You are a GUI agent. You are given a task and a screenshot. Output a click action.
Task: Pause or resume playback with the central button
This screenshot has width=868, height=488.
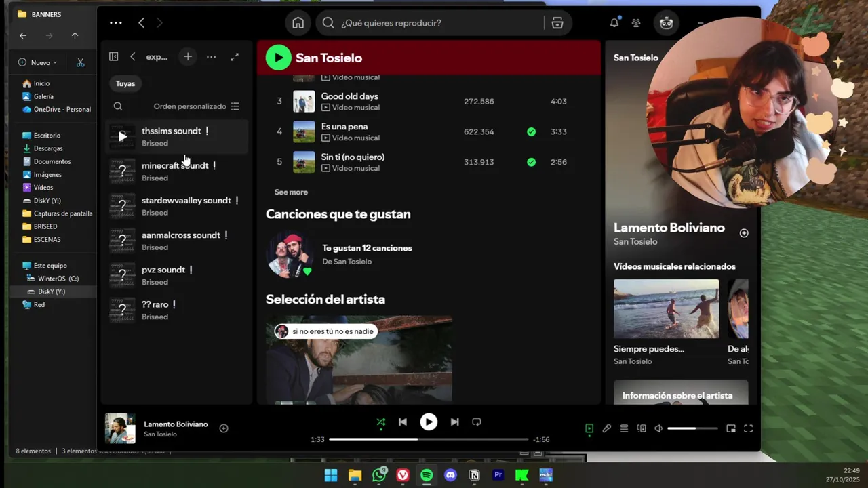coord(429,422)
